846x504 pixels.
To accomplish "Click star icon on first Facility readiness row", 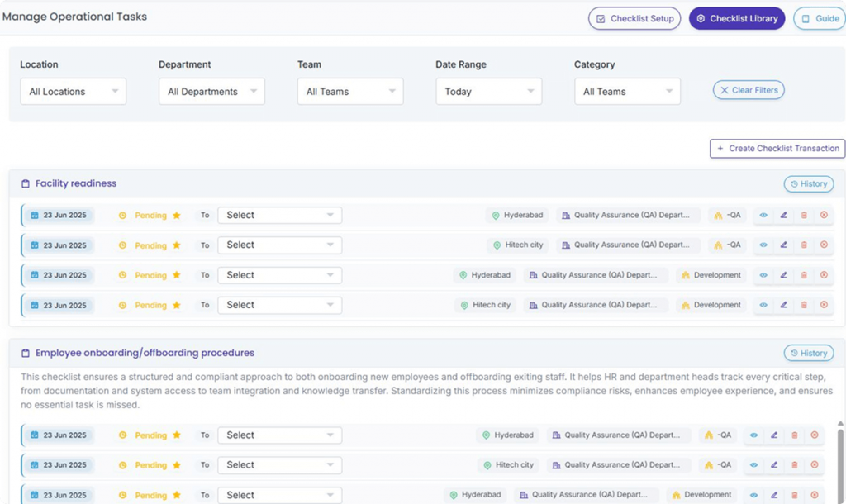I will tap(177, 215).
